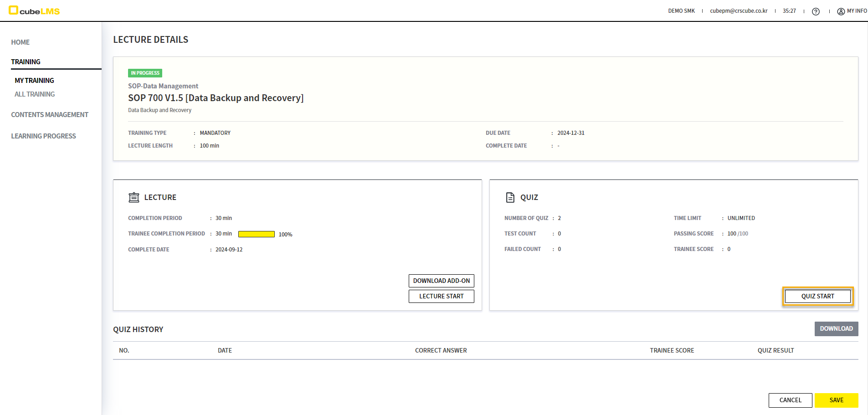Click the yellow trainee completion progress bar
Viewport: 868px width, 415px height.
(x=256, y=234)
